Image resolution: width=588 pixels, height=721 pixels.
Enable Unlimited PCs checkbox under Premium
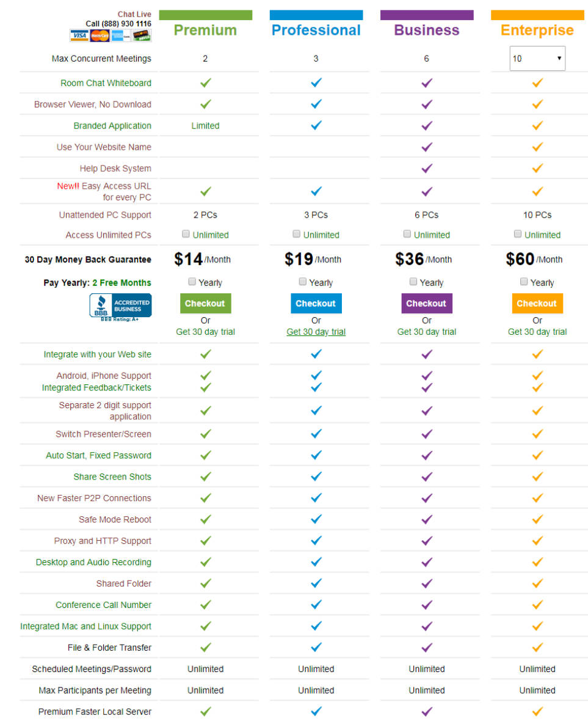[186, 234]
